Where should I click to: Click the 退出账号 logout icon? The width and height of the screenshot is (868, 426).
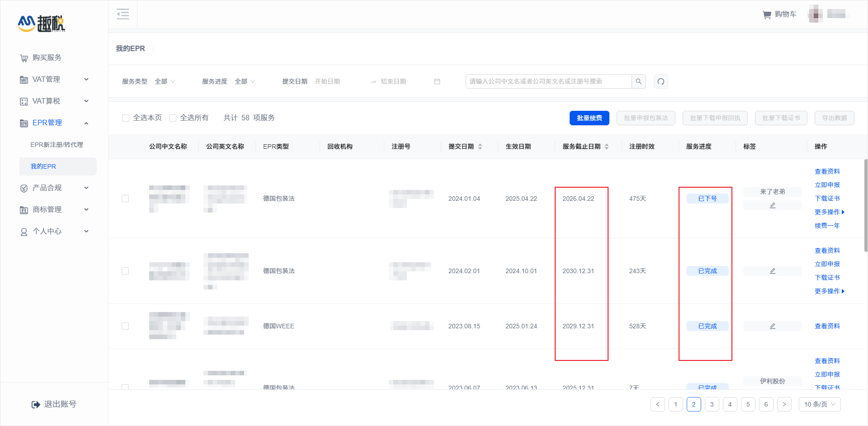coord(36,404)
